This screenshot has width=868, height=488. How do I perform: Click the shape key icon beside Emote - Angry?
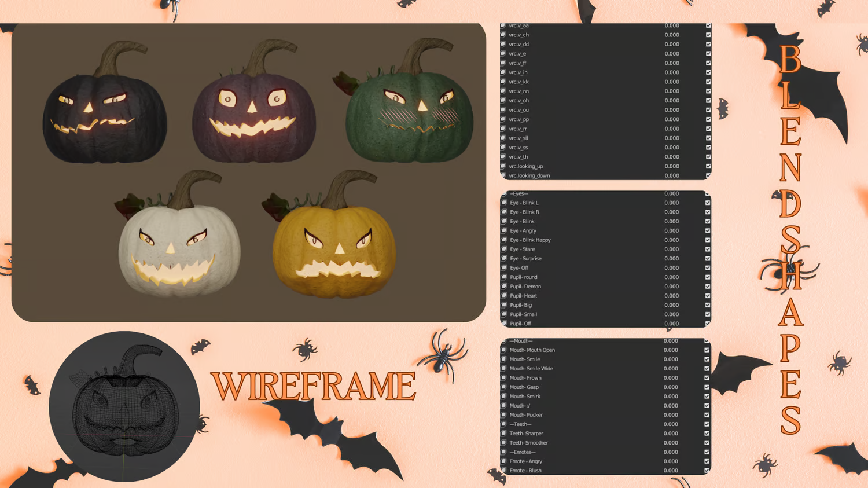tap(504, 461)
